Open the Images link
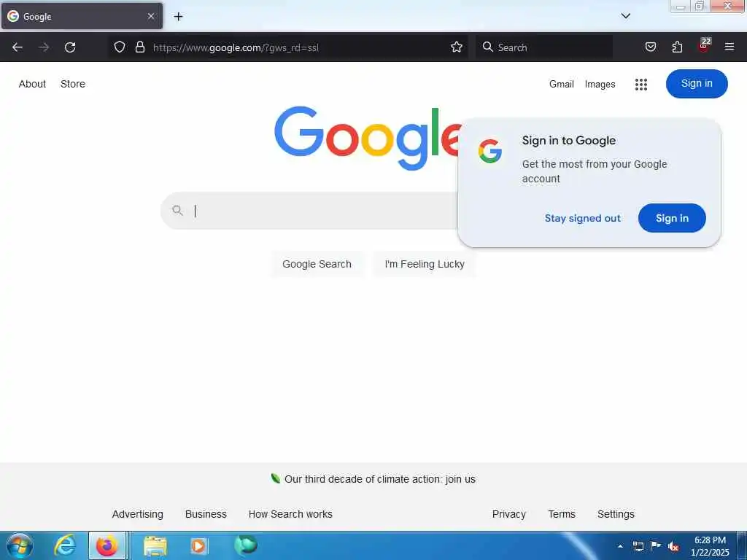 point(600,85)
